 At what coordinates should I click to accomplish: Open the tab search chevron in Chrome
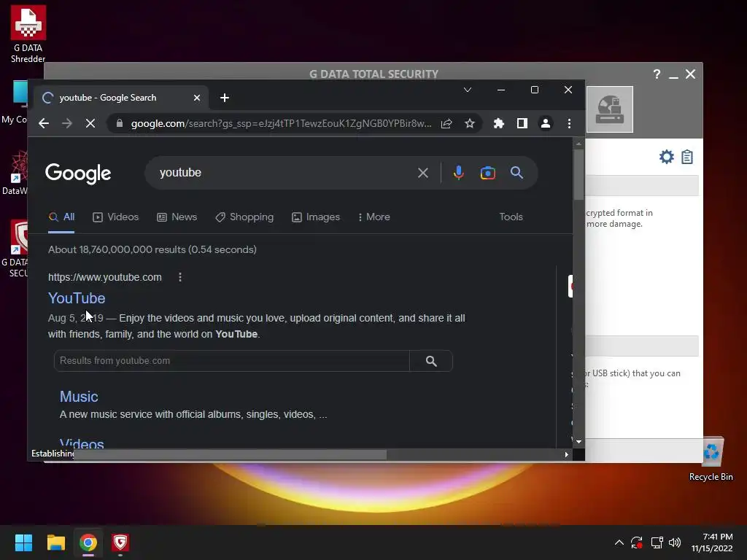tap(468, 90)
